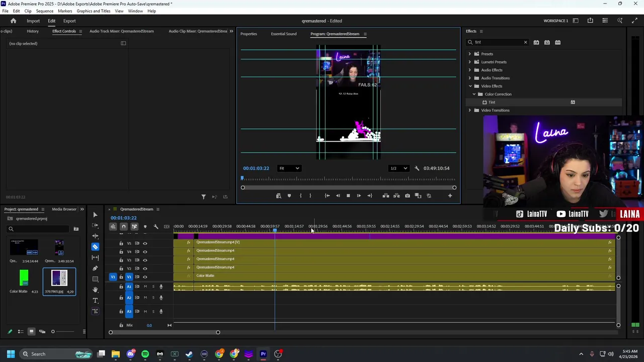This screenshot has height=362, width=644.
Task: Click the Extract button
Action: (396, 196)
